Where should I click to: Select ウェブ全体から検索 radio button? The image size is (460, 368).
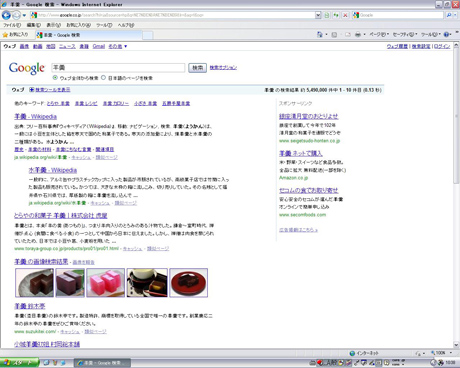[x=55, y=78]
